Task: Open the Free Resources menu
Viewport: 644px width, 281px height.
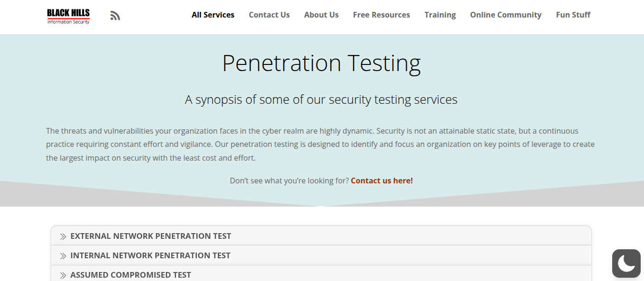Action: pos(382,15)
